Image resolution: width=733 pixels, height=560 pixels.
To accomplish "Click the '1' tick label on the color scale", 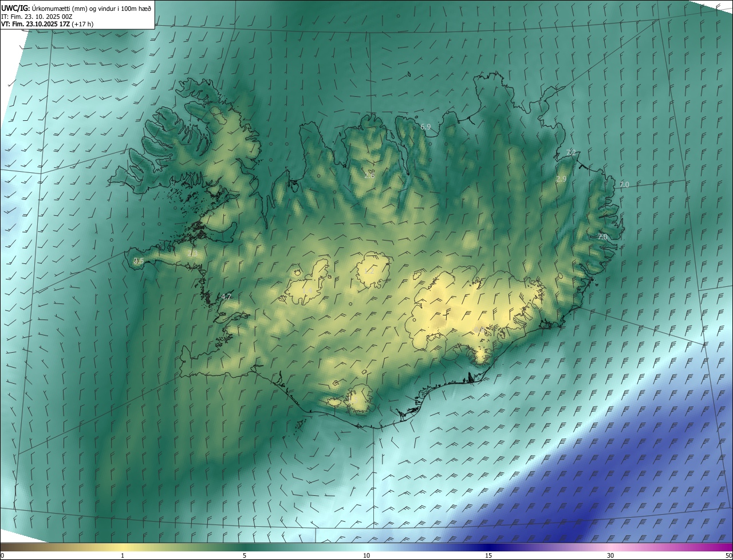I will pos(123,556).
